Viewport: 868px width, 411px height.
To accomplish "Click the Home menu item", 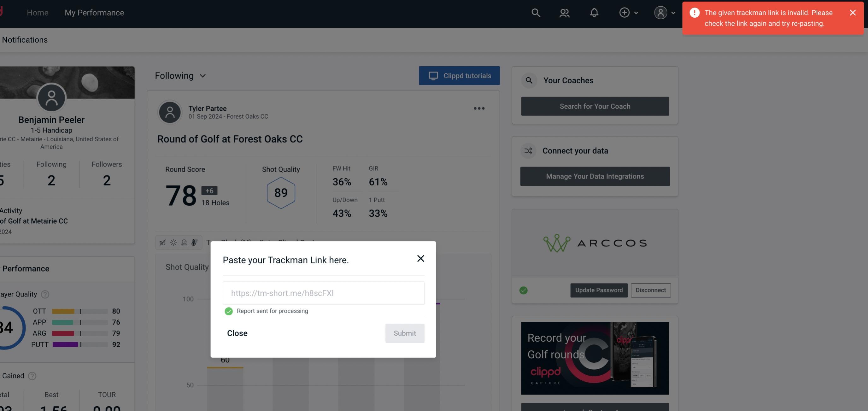I will click(38, 12).
